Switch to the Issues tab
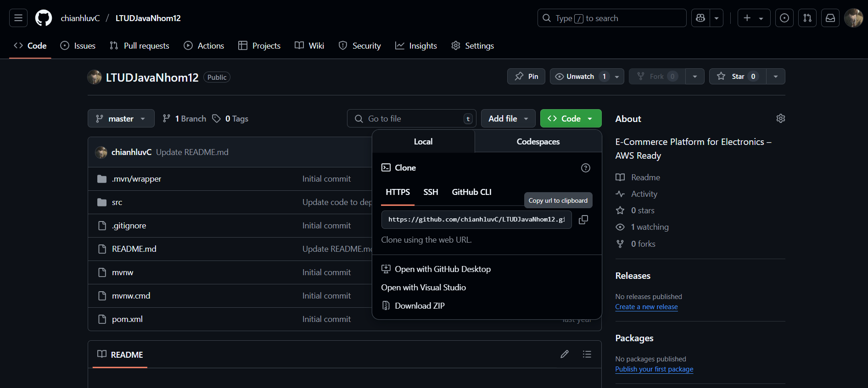The width and height of the screenshot is (868, 388). pyautogui.click(x=78, y=46)
